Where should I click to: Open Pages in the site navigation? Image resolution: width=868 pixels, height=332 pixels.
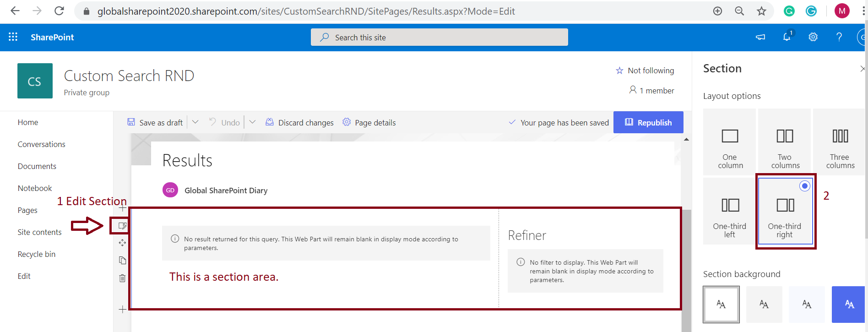[x=27, y=210]
